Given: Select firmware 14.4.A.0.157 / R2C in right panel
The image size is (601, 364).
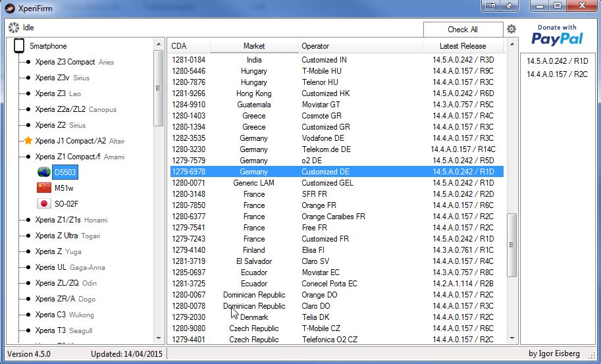Looking at the screenshot, I should [x=557, y=74].
